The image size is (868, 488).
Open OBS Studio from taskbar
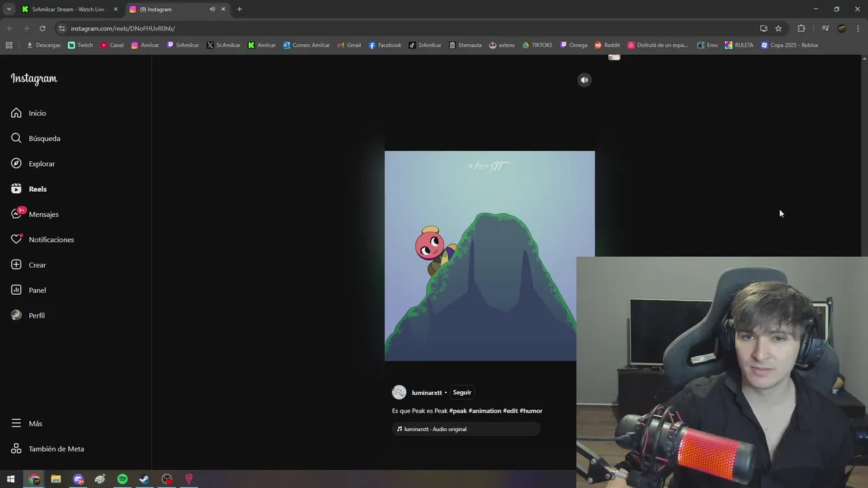coord(167,479)
